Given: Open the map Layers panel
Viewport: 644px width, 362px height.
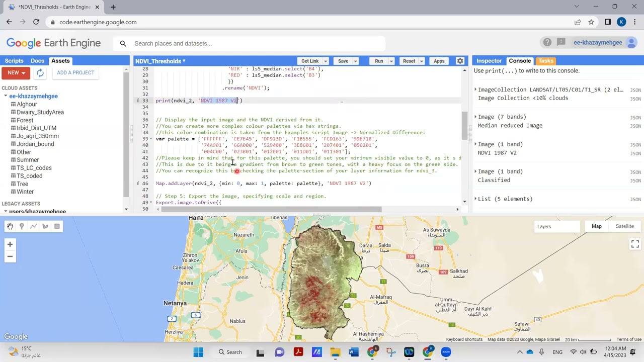Looking at the screenshot, I should (557, 227).
